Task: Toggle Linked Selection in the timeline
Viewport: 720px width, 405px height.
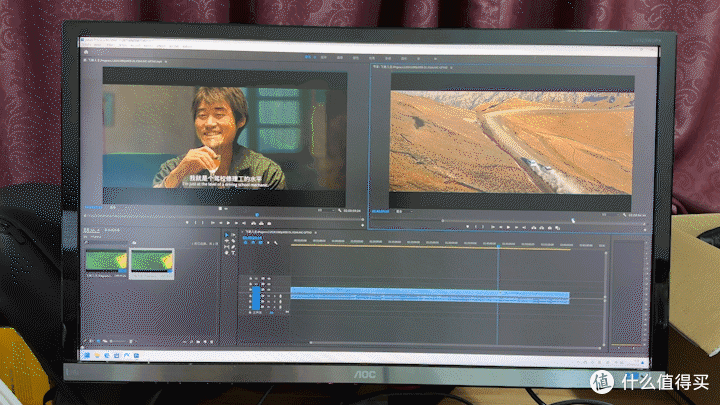Action: (261, 242)
